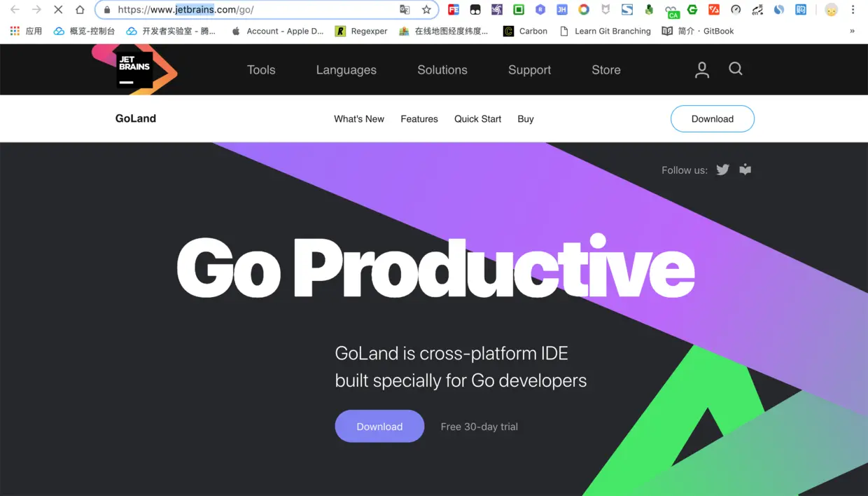868x496 pixels.
Task: Click inside the address bar
Action: click(245, 11)
